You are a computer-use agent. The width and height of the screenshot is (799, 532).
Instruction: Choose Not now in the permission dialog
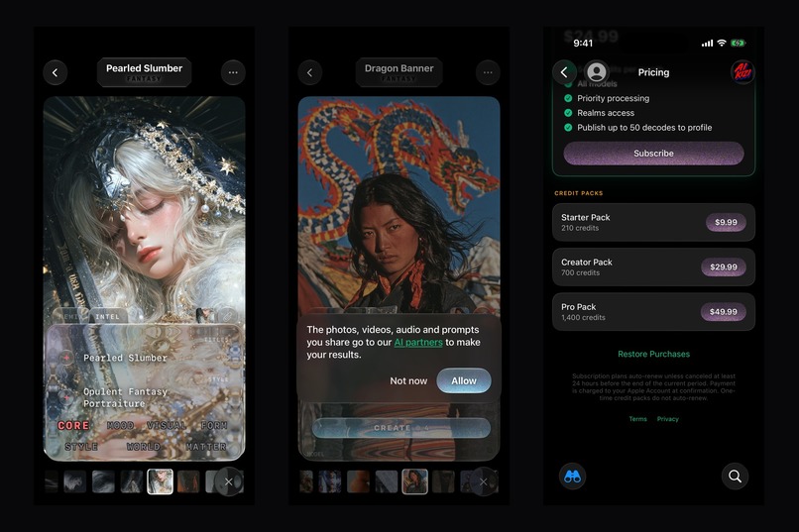(408, 380)
